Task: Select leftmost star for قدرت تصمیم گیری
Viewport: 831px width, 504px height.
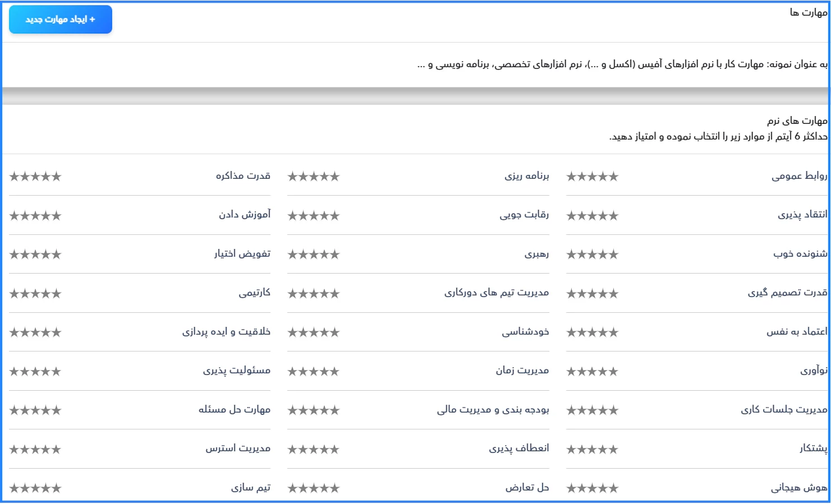Action: (x=571, y=294)
